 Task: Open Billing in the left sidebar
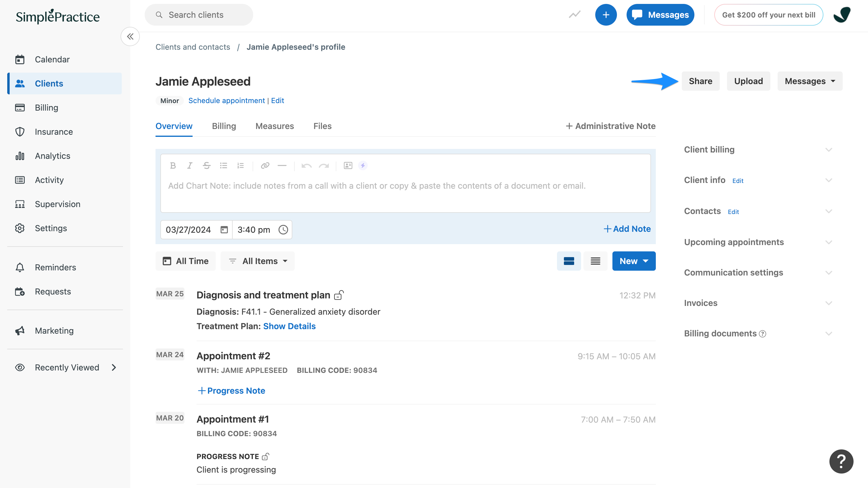46,108
